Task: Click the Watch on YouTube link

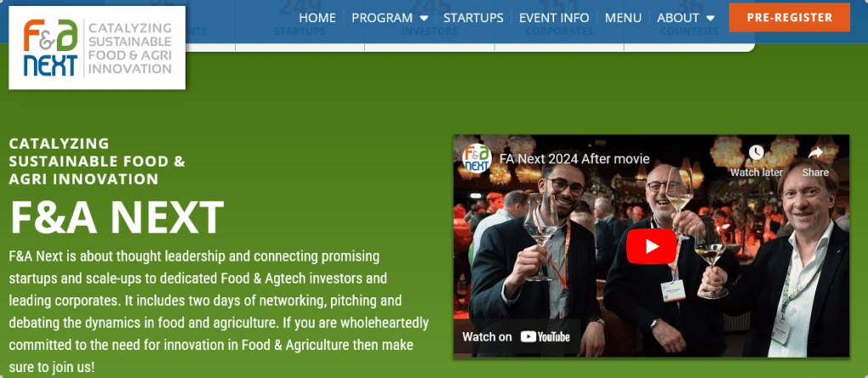Action: coord(517,336)
